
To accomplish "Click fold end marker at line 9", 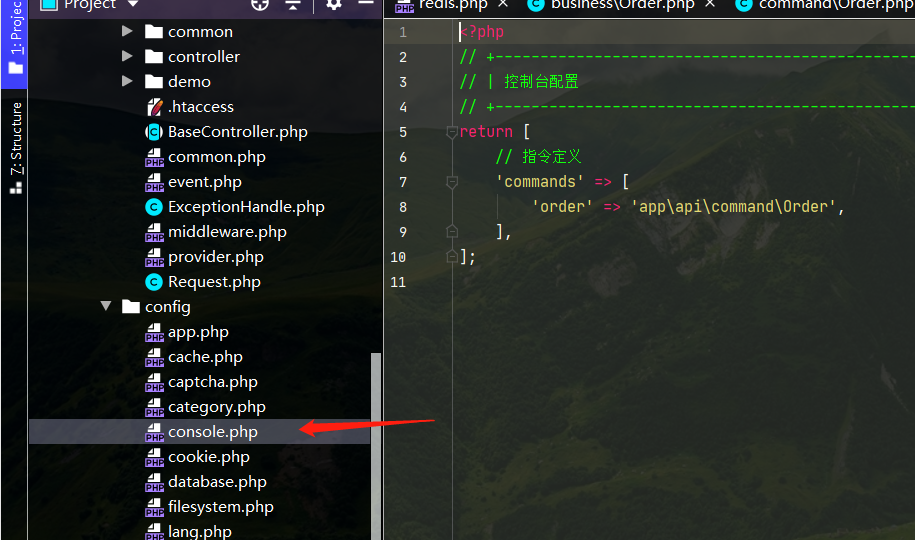I will point(452,232).
